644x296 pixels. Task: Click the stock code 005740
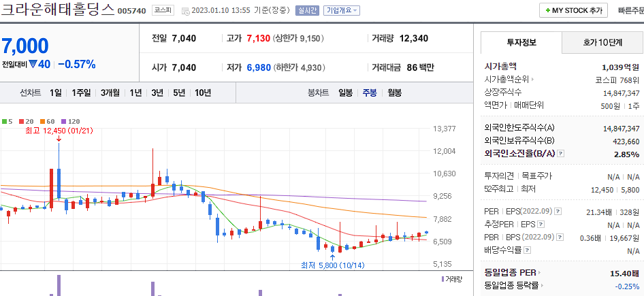131,11
